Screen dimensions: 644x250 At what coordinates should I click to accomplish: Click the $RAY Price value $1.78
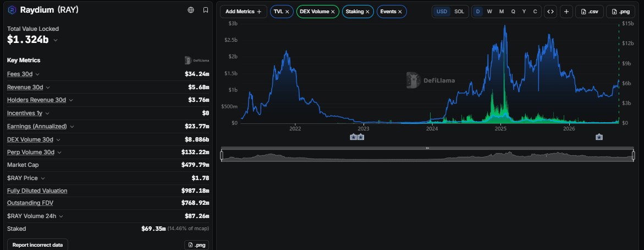click(x=200, y=178)
